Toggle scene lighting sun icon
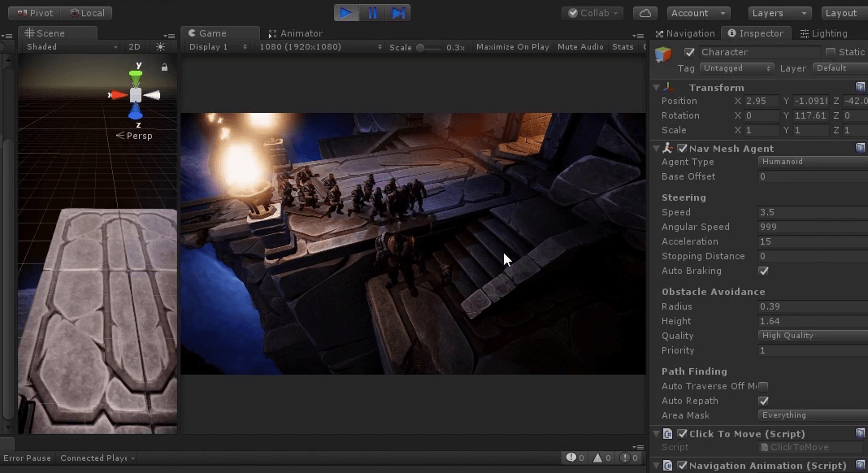868x473 pixels. pyautogui.click(x=161, y=47)
